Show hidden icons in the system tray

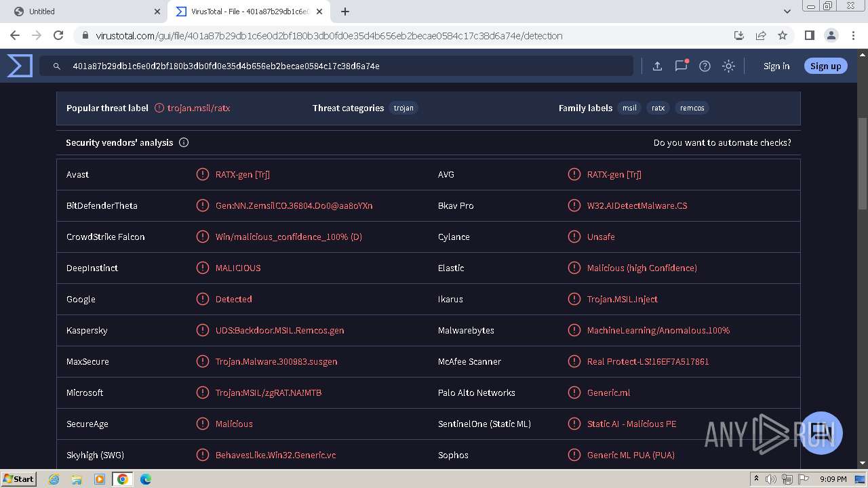tap(756, 479)
